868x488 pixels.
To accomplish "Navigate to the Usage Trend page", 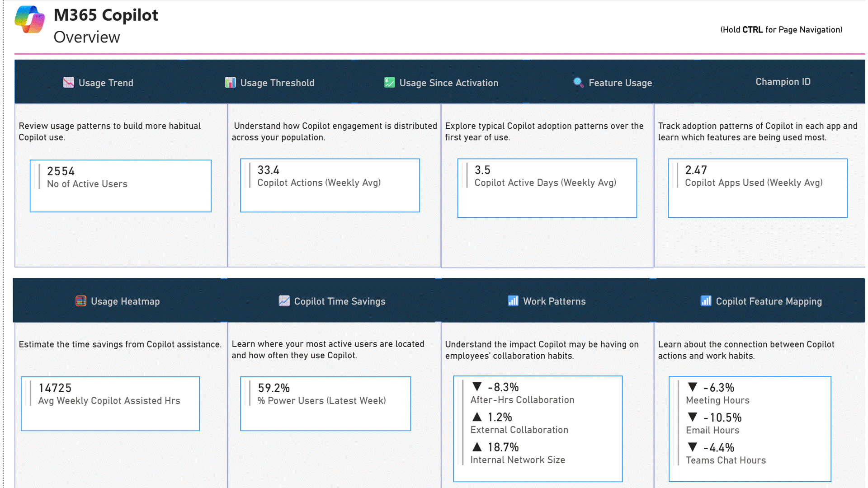I will coord(106,83).
